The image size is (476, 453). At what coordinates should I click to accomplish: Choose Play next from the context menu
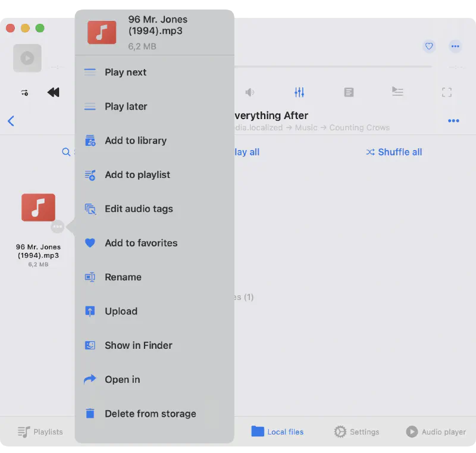point(126,73)
